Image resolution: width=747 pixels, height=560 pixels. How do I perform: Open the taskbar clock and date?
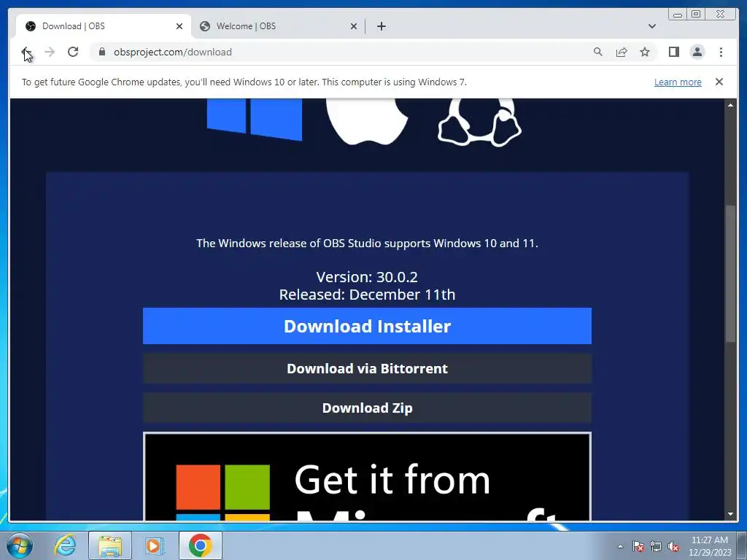[709, 546]
